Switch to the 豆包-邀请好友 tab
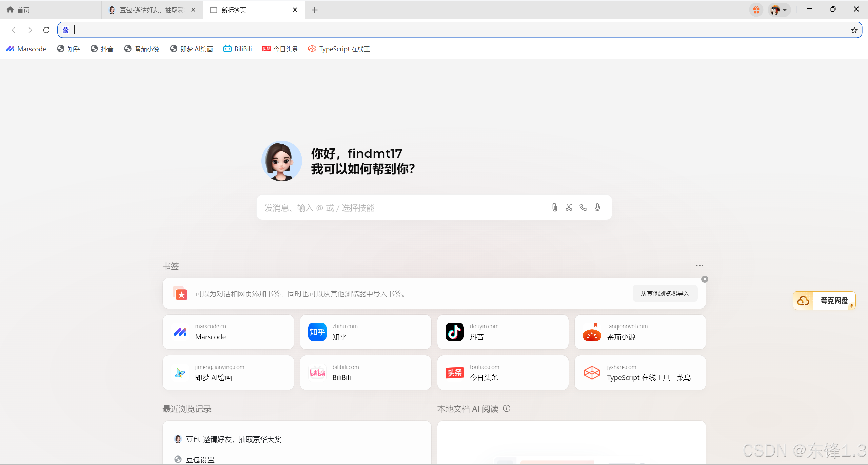This screenshot has width=868, height=465. [151, 10]
